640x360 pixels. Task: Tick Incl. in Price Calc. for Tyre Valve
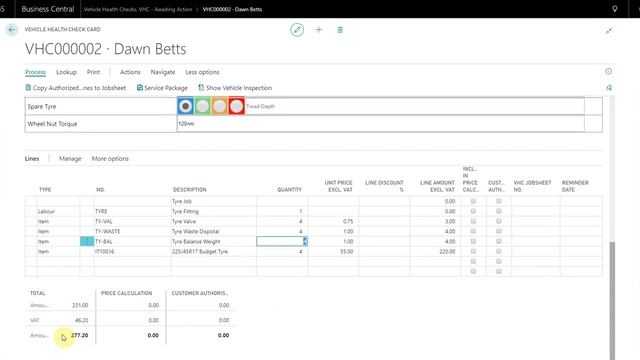point(473,221)
